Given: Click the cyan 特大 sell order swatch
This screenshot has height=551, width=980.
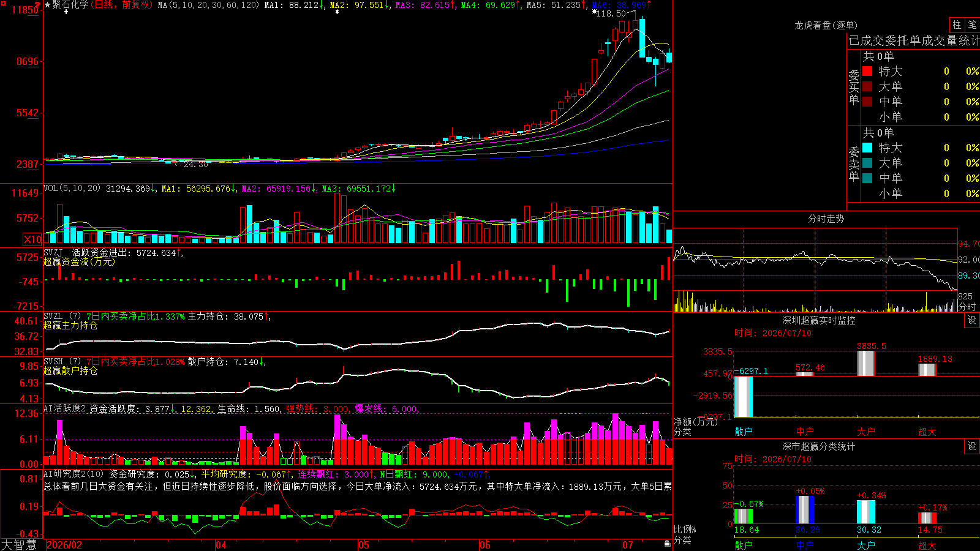Looking at the screenshot, I should 867,148.
